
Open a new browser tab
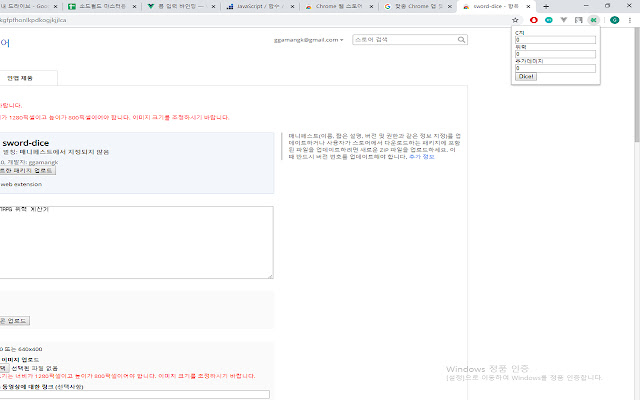coord(546,7)
